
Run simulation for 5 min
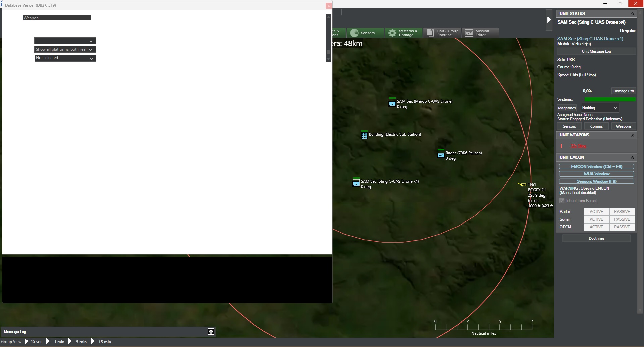(x=77, y=342)
